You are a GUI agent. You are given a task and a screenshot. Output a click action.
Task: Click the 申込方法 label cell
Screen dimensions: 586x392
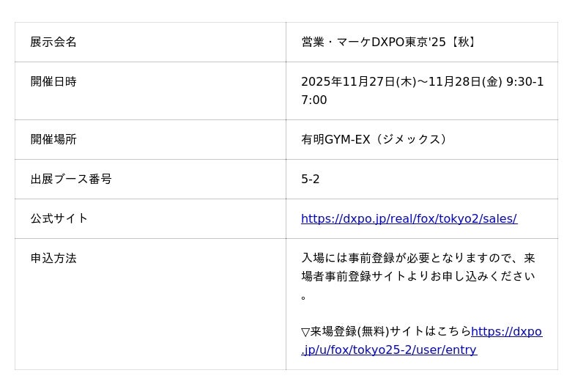53,258
